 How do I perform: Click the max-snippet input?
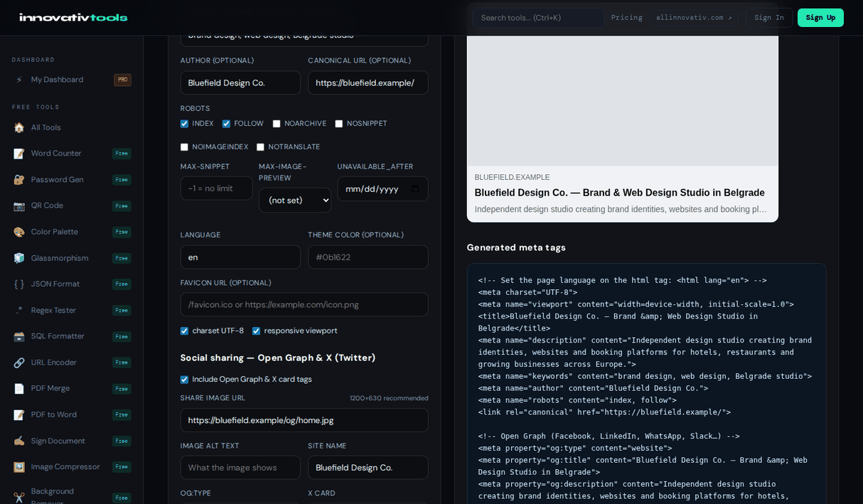(217, 188)
